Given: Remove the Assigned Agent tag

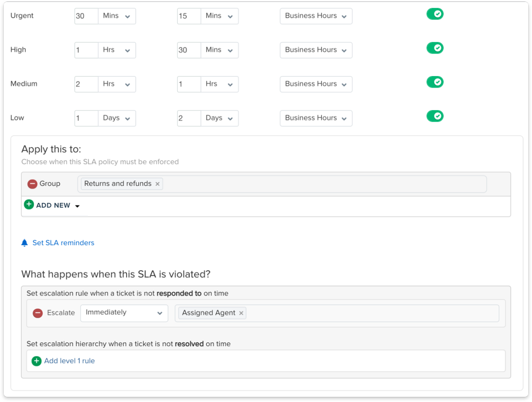Looking at the screenshot, I should click(x=241, y=313).
